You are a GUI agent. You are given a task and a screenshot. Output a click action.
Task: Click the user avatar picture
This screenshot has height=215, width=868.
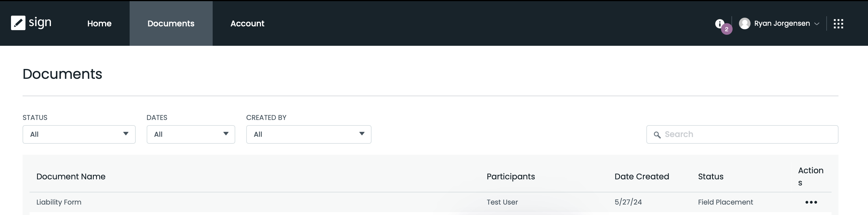[746, 23]
